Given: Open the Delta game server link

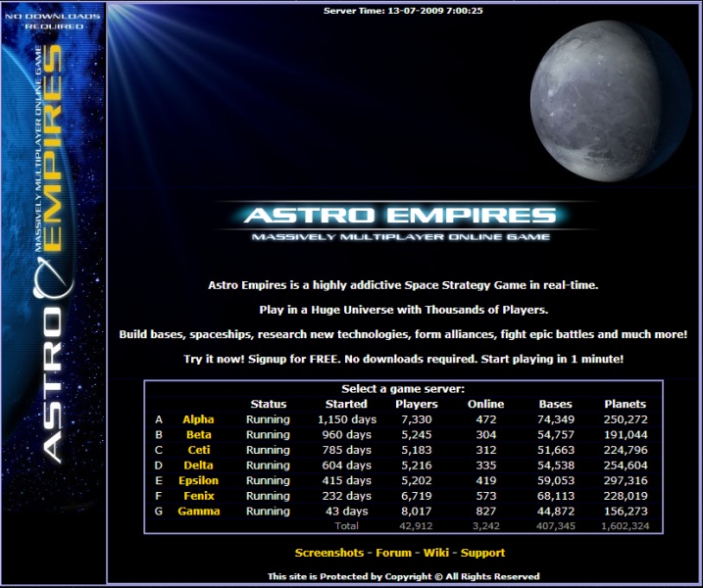Looking at the screenshot, I should (198, 465).
